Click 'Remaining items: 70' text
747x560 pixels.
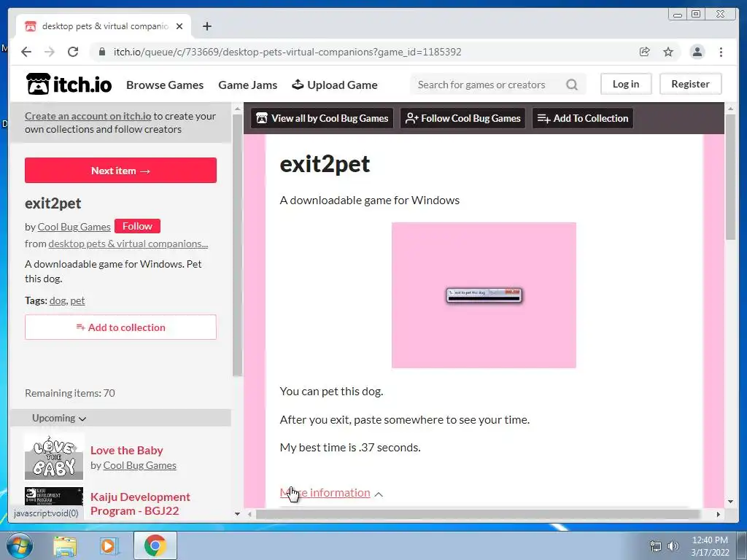[70, 393]
